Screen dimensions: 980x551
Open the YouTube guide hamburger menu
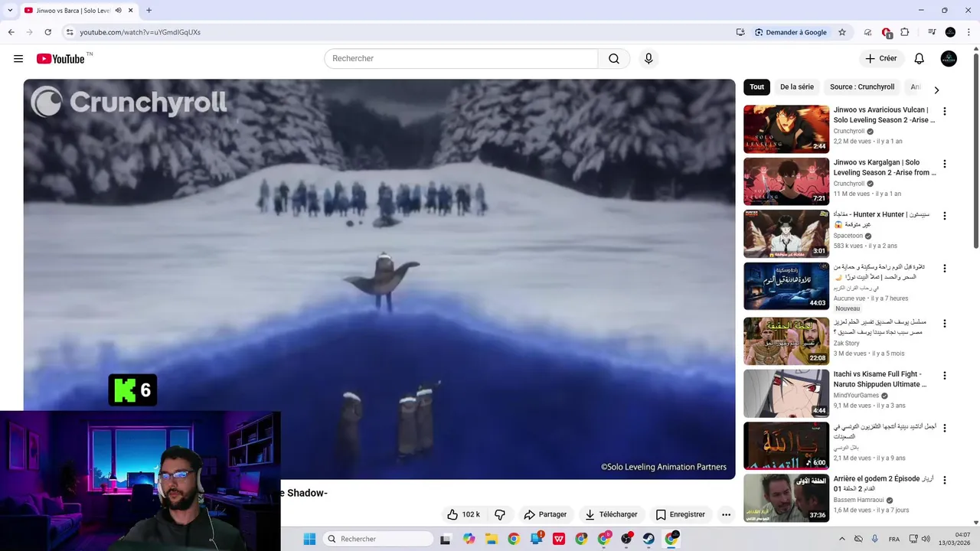pos(18,59)
